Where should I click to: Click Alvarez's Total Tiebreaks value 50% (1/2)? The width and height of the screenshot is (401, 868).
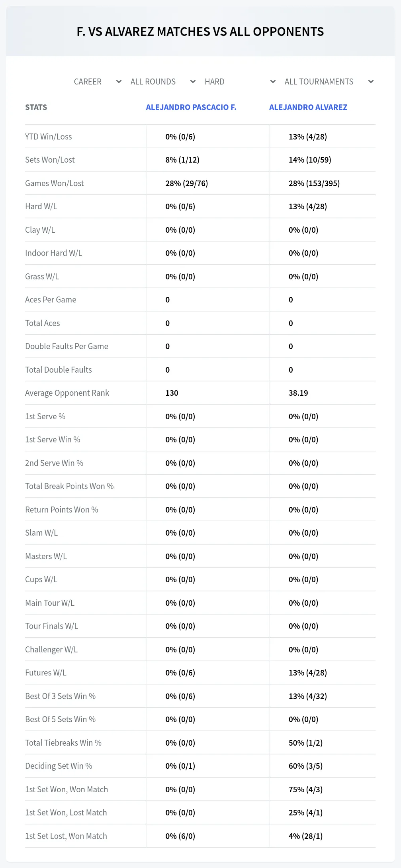(x=306, y=743)
